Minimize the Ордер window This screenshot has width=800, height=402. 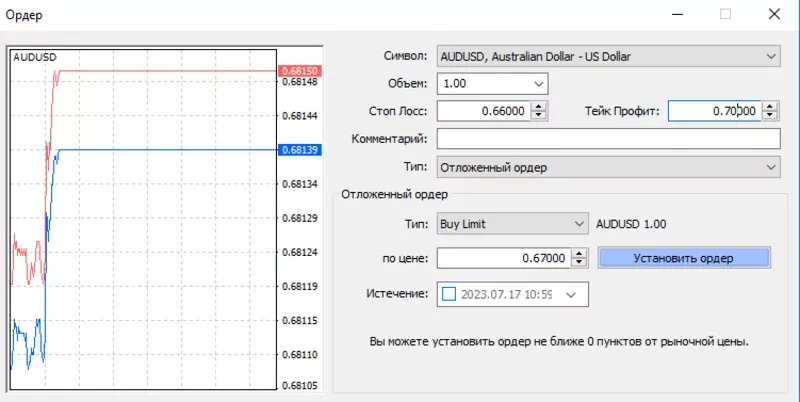678,14
